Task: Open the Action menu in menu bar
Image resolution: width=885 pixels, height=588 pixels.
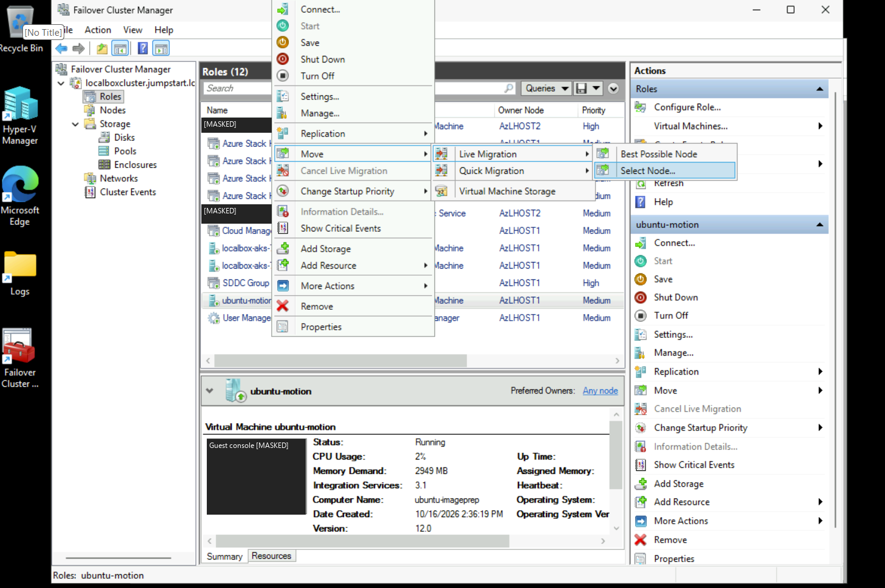Action: point(98,30)
